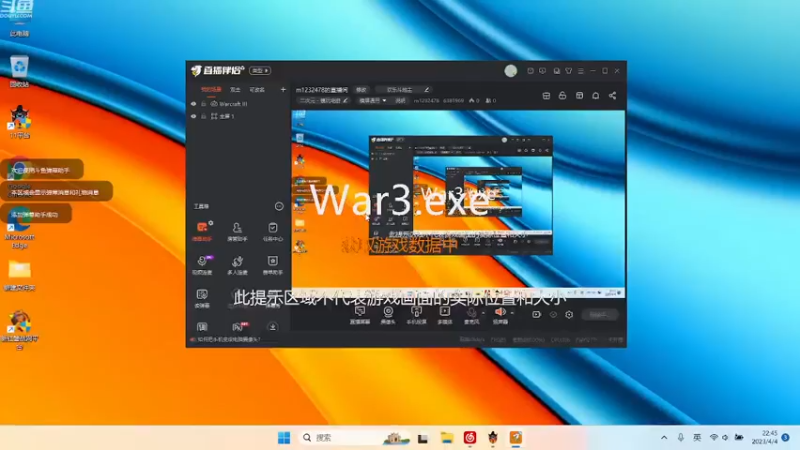Open the microphone tool with purple badge

tap(203, 265)
